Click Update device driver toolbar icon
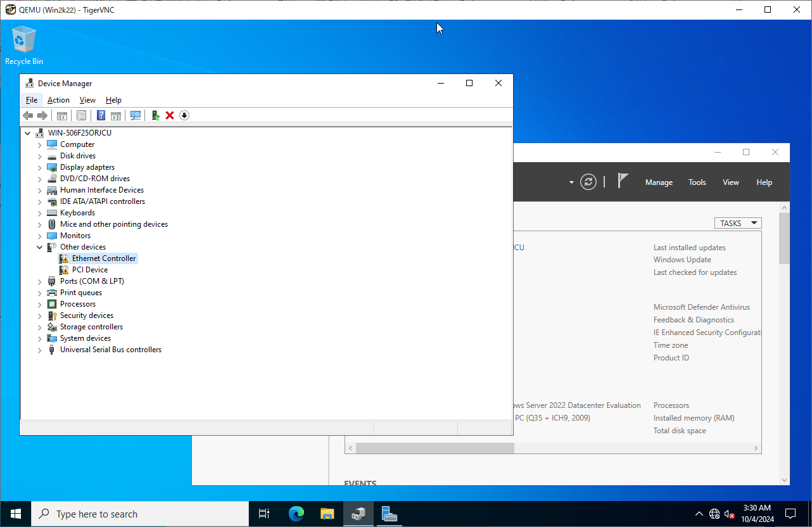This screenshot has width=812, height=527. 155,115
